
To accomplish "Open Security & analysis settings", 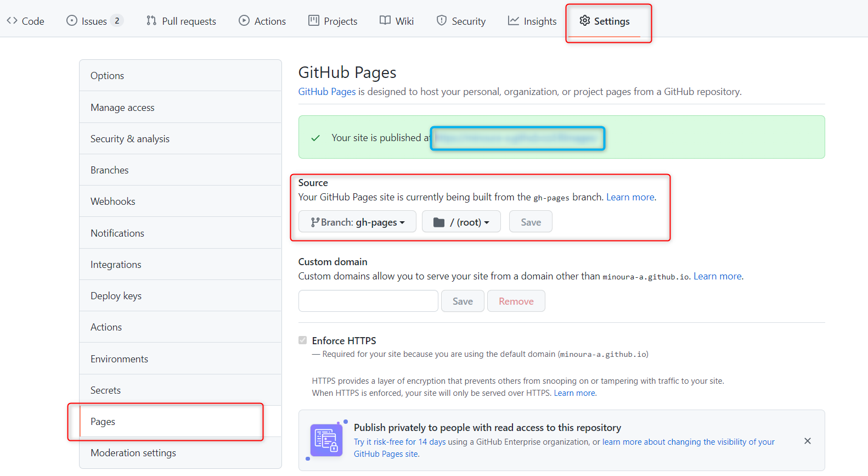I will 181,139.
